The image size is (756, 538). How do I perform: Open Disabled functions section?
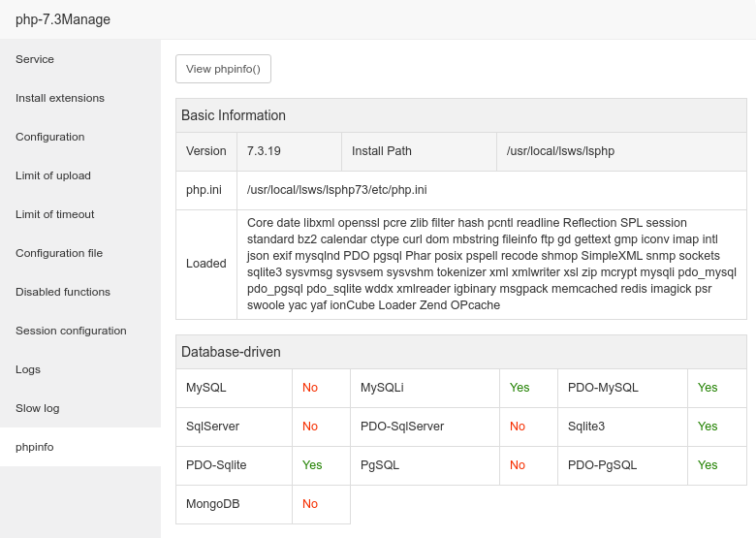click(63, 292)
